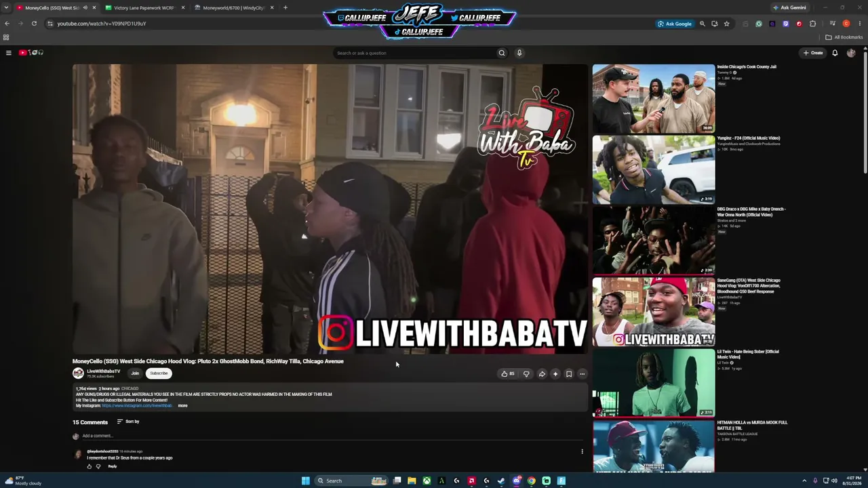Bookmark this page with the star icon
Screen dimensions: 868x488
(726, 24)
